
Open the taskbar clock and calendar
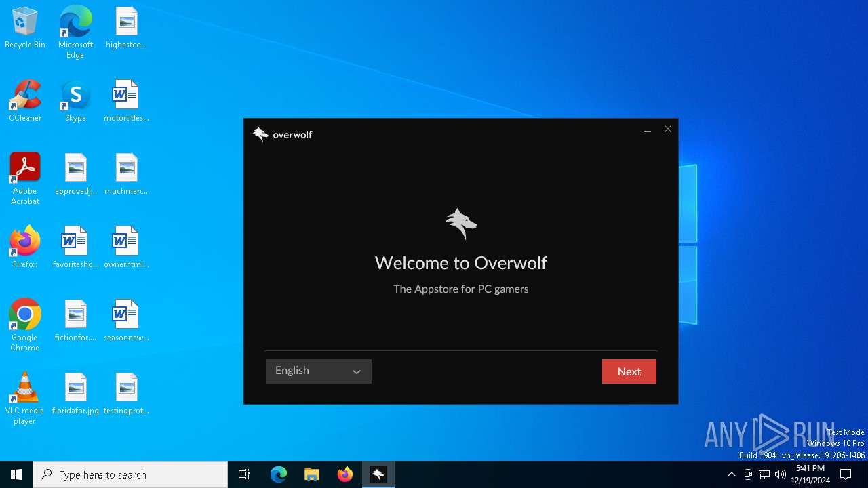pyautogui.click(x=810, y=474)
